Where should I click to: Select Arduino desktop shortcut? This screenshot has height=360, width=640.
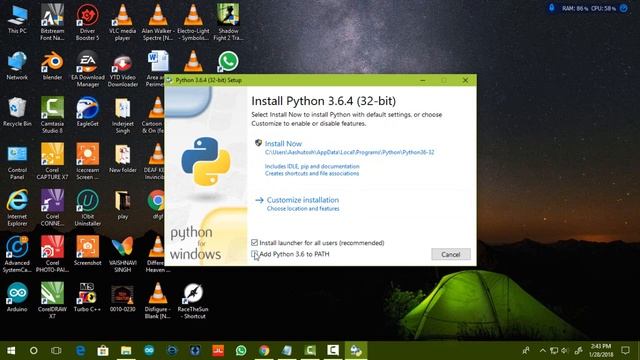(x=17, y=298)
